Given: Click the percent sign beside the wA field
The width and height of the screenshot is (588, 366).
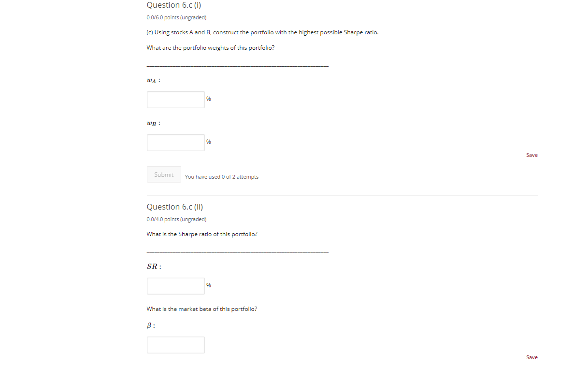Looking at the screenshot, I should pos(208,99).
